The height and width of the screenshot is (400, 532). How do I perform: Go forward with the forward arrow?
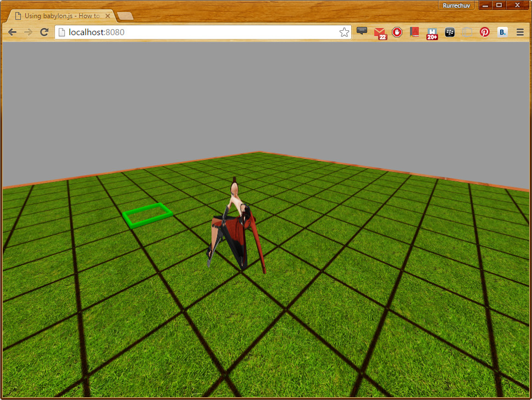[28, 32]
